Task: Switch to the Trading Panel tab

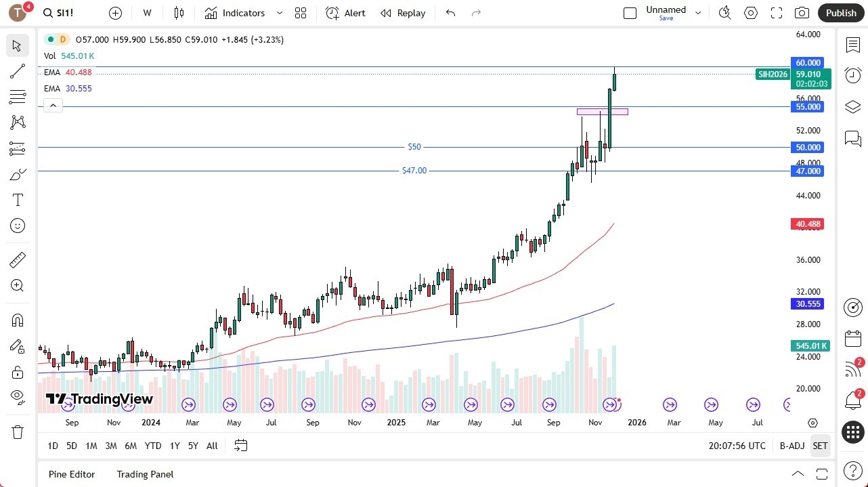Action: 144,474
